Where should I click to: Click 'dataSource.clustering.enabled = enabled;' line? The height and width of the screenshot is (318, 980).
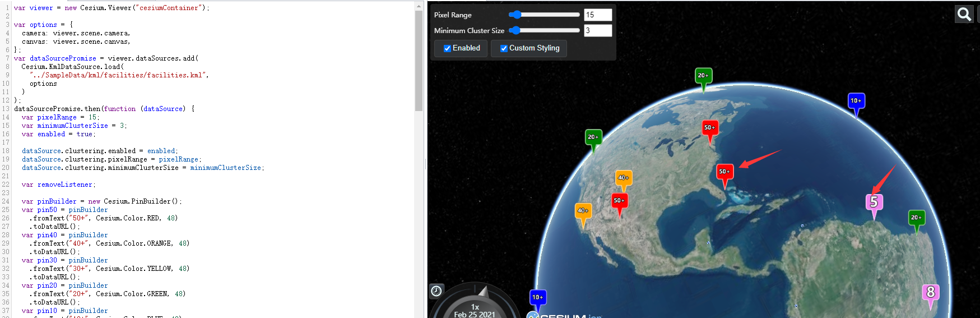click(100, 151)
